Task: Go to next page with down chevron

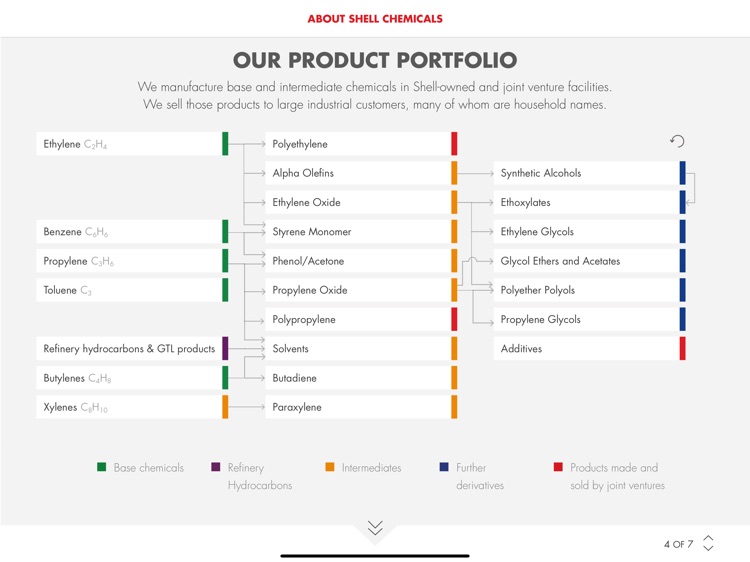Action: 708,549
